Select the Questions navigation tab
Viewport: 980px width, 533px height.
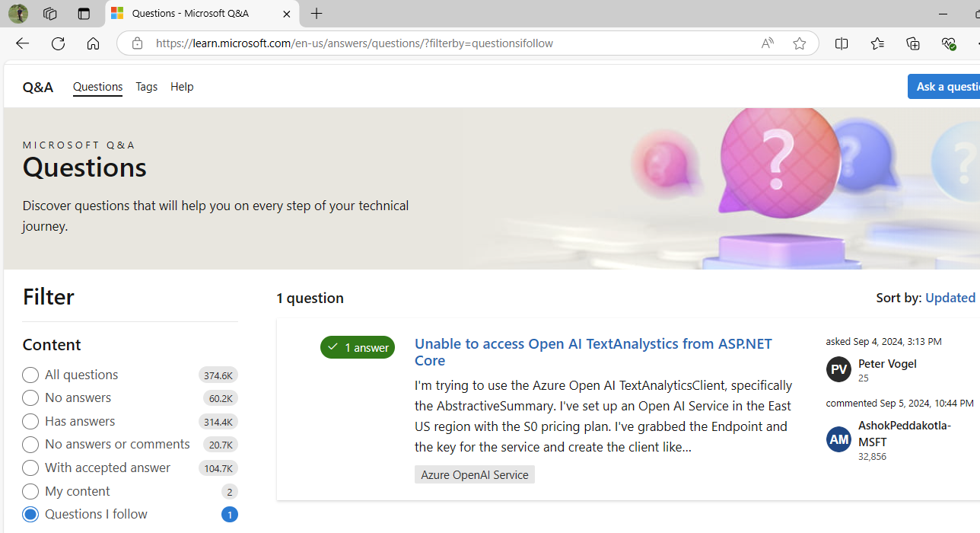97,87
